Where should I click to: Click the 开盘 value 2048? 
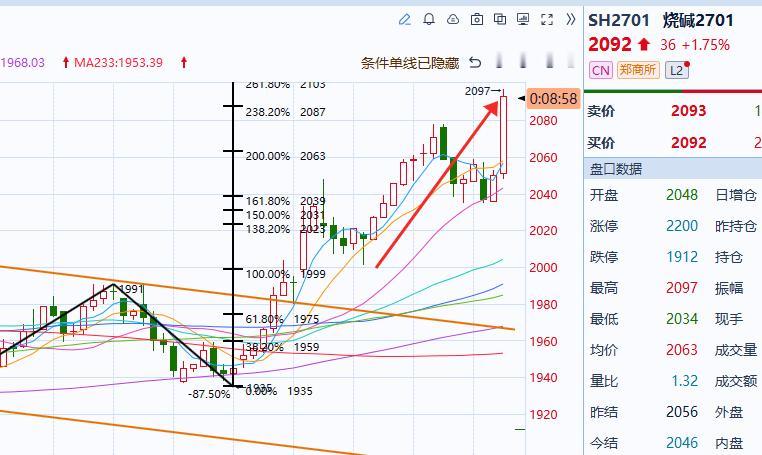pos(682,195)
